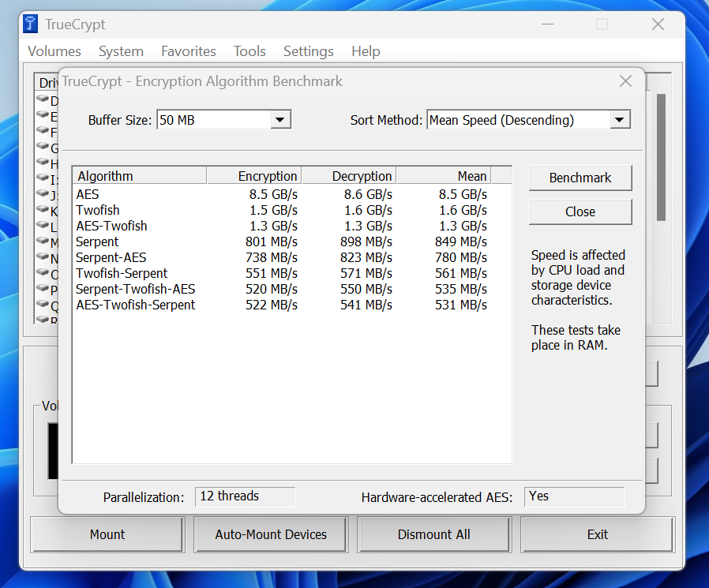This screenshot has height=588, width=709.
Task: Close the benchmark dialog with X
Action: 625,81
